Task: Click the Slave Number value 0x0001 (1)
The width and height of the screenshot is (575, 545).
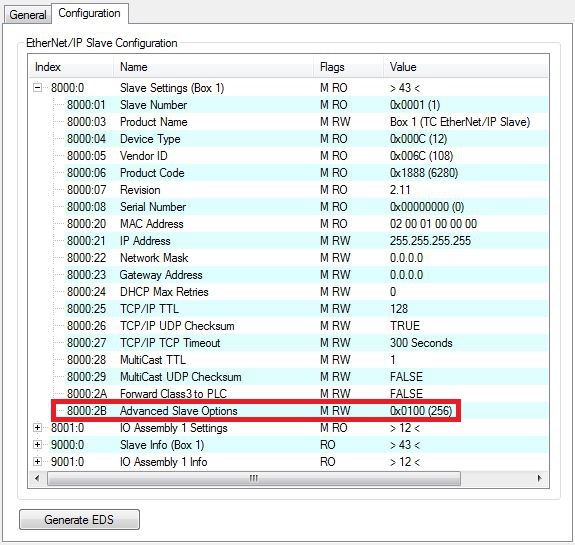Action: (415, 105)
